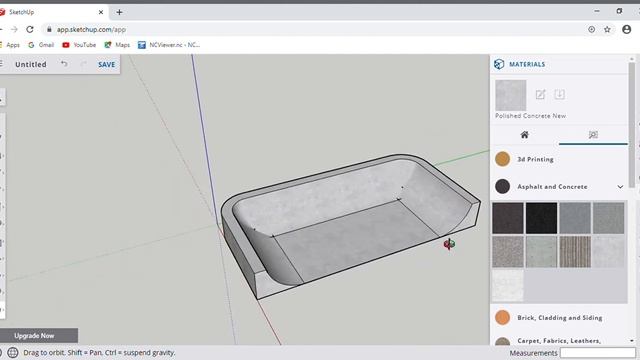Select the Polished Concrete New preview thumbnail
Image resolution: width=640 pixels, height=360 pixels.
click(x=511, y=95)
